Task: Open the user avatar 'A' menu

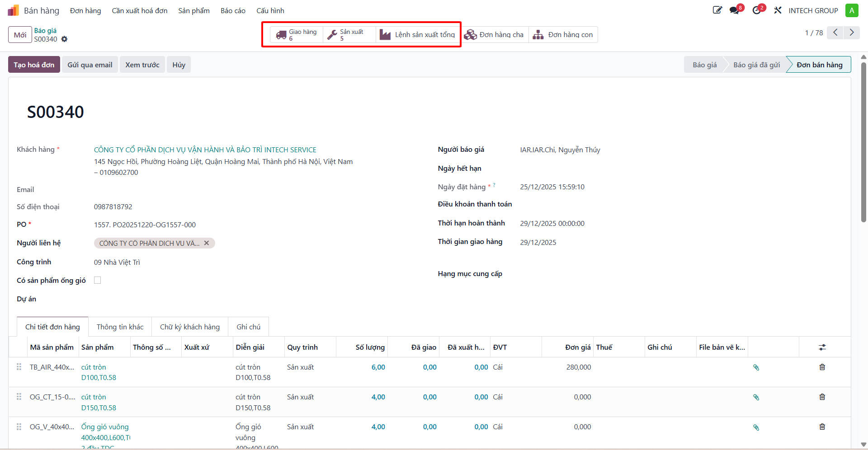Action: coord(852,10)
